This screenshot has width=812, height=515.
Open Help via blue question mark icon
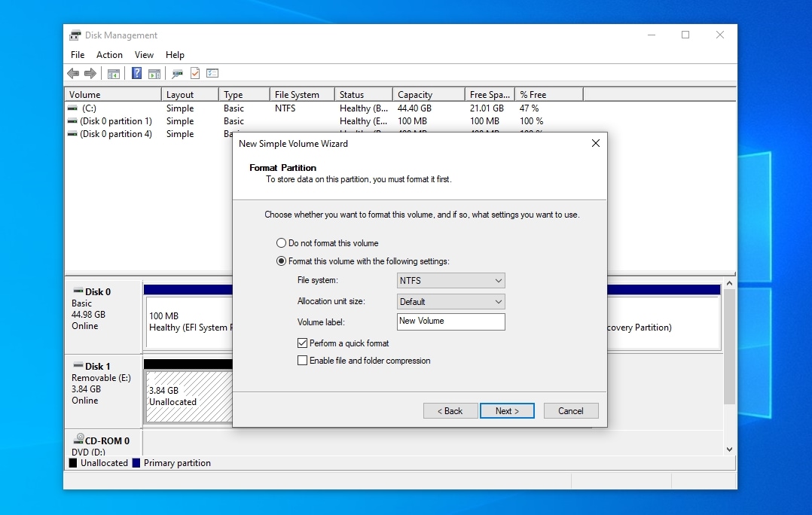pos(137,74)
